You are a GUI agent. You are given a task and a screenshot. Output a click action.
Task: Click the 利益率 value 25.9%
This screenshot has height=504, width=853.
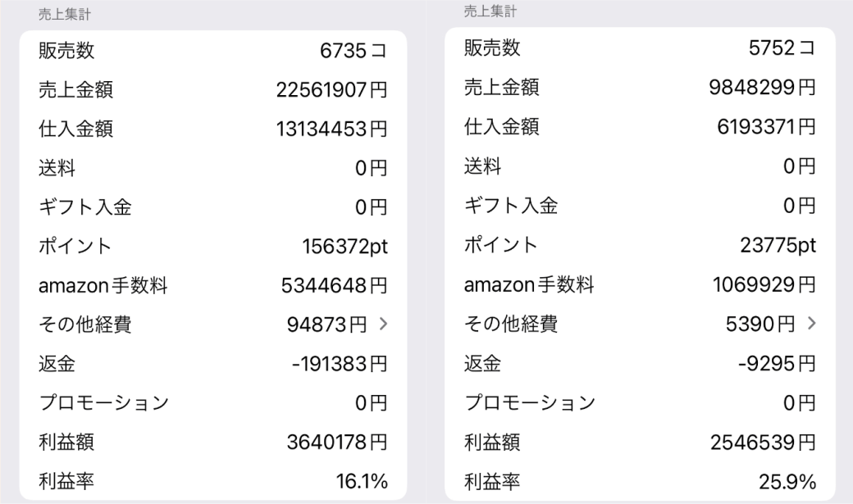[787, 482]
